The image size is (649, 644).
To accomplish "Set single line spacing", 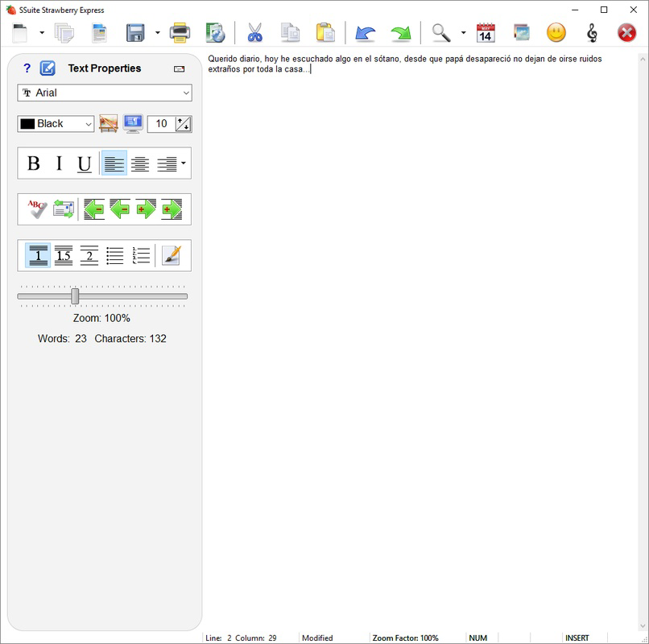I will [38, 255].
